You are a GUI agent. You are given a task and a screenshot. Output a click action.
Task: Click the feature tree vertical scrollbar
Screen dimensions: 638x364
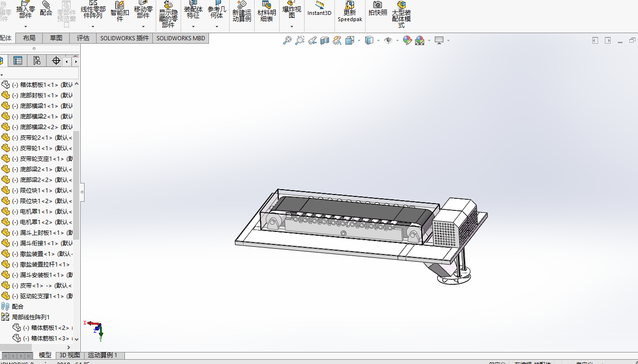click(76, 185)
